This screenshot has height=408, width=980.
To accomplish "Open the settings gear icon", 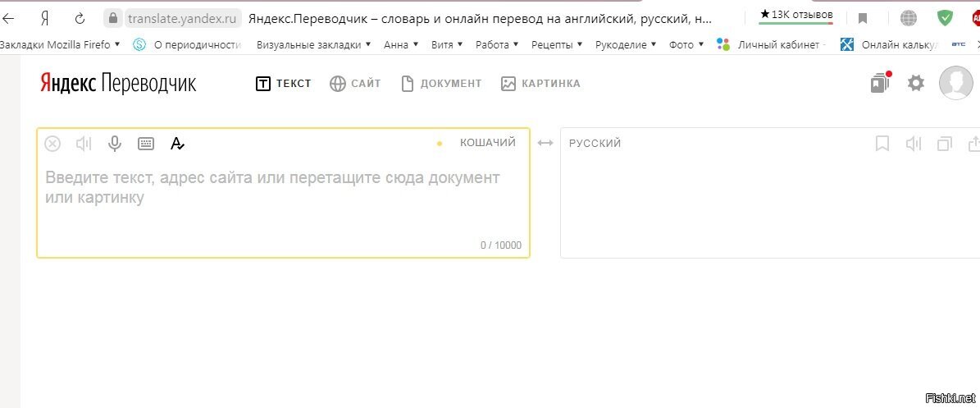I will coord(916,83).
